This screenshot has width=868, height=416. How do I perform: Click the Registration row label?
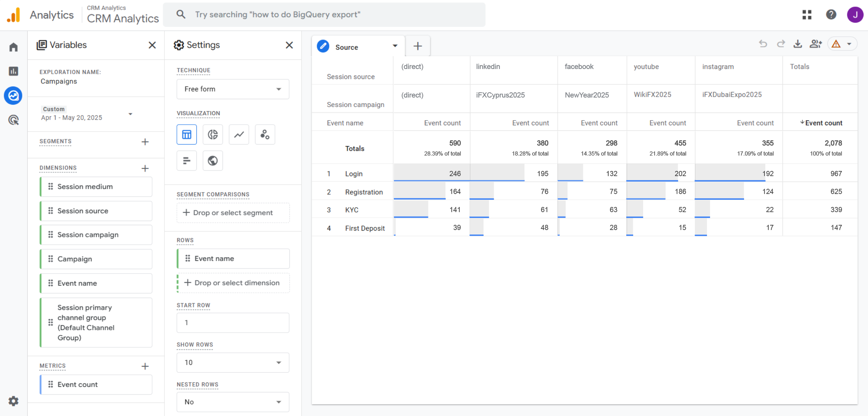coord(364,192)
